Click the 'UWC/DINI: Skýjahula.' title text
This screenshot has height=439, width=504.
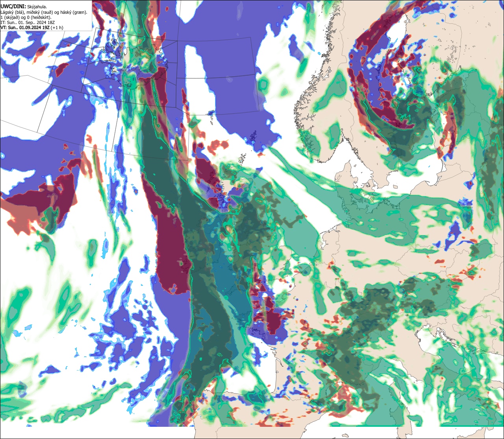click(24, 6)
